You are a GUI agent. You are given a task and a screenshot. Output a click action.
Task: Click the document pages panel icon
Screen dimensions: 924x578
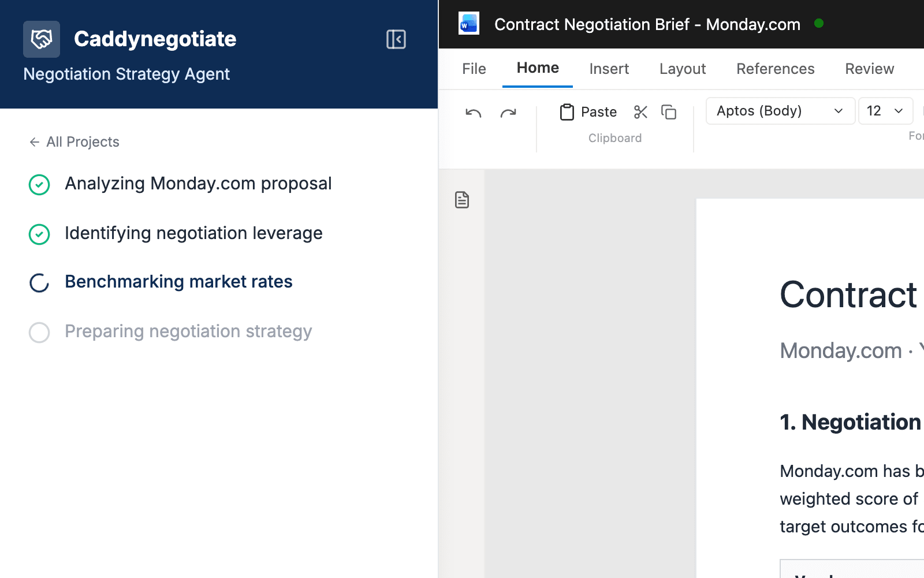click(462, 200)
